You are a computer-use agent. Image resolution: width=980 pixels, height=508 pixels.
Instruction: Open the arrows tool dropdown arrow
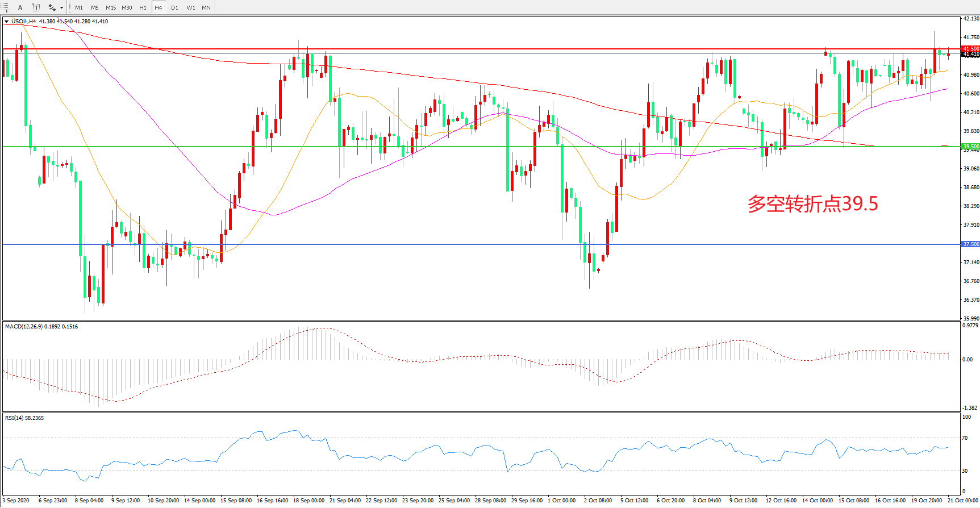61,7
